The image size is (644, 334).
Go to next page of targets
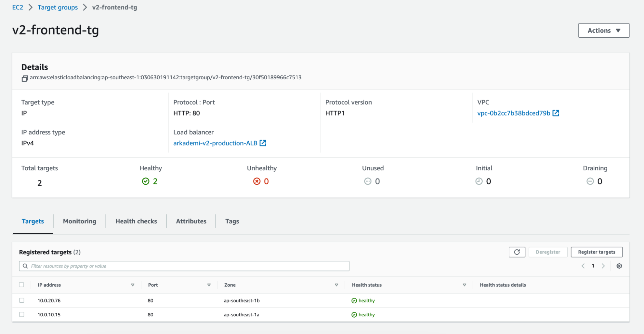603,266
